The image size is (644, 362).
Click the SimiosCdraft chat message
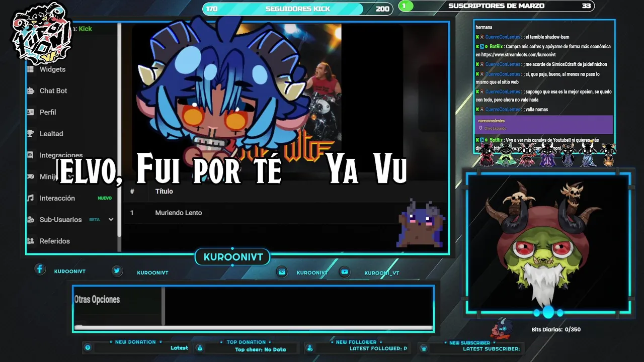point(541,64)
